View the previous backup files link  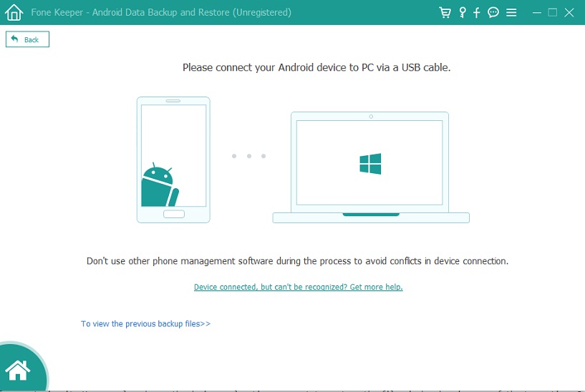coord(145,324)
